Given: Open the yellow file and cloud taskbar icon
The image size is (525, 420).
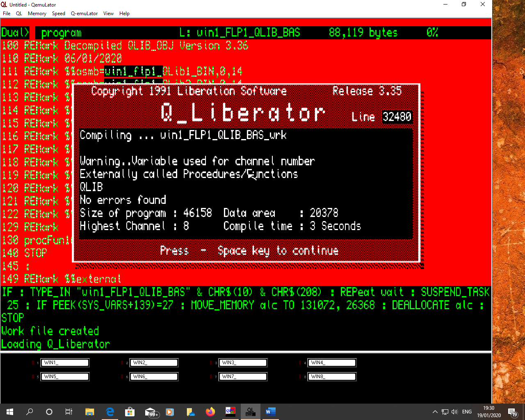Looking at the screenshot, I should point(190,412).
